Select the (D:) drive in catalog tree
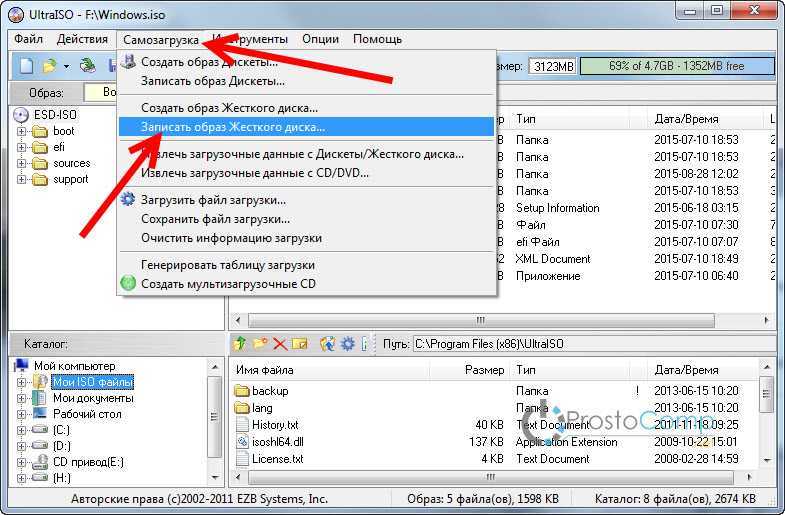This screenshot has width=785, height=515. click(62, 446)
